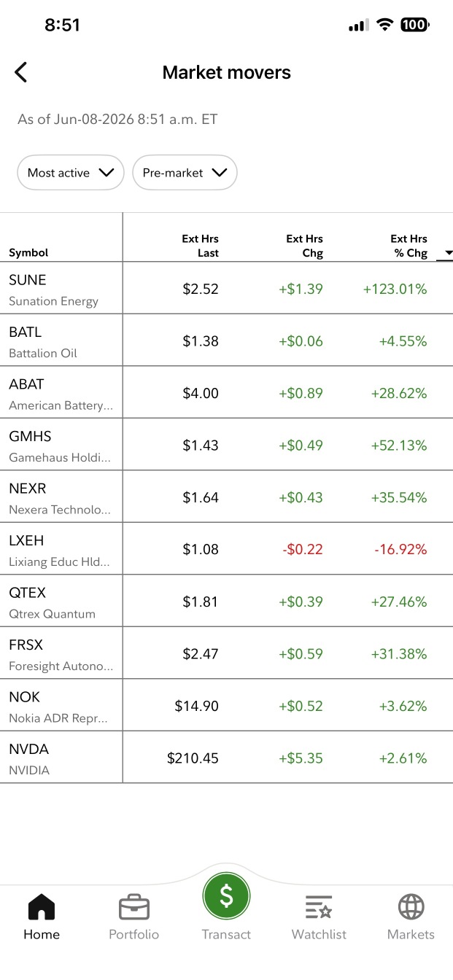Open the Watchlist star-list icon

coord(319,907)
